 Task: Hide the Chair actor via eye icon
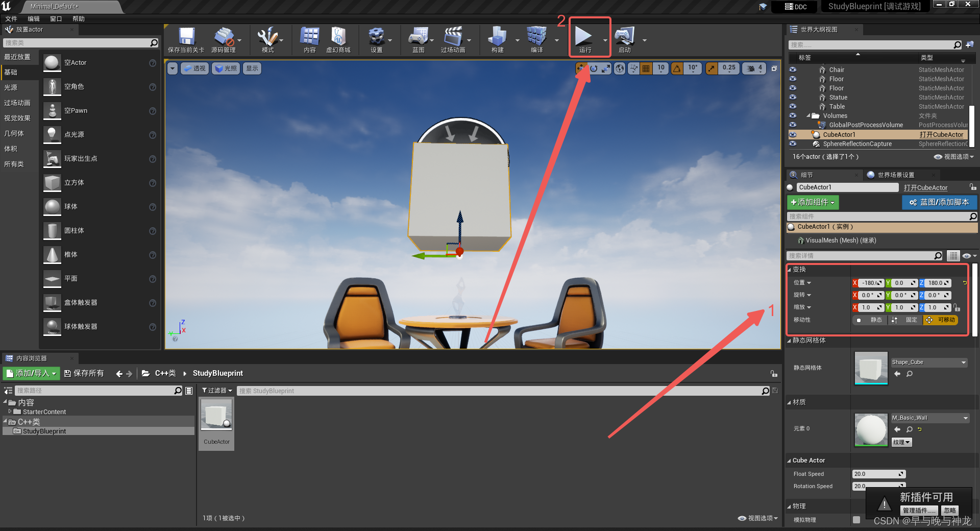tap(793, 69)
